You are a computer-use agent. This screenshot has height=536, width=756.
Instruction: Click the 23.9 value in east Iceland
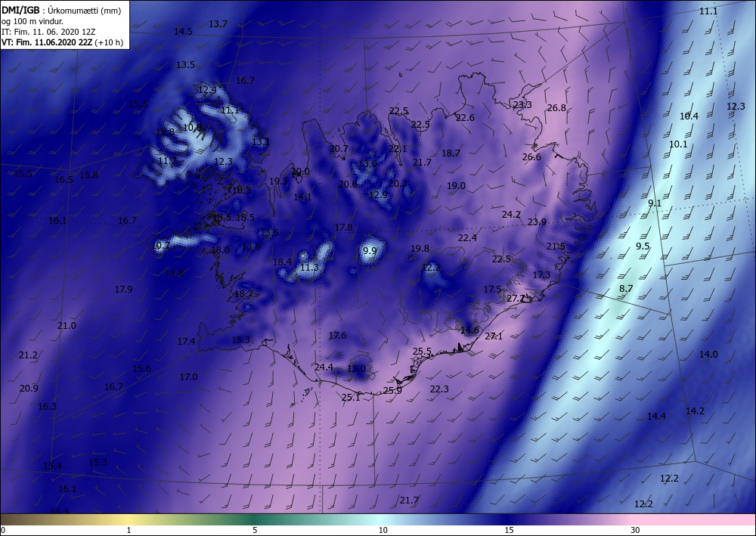click(537, 222)
